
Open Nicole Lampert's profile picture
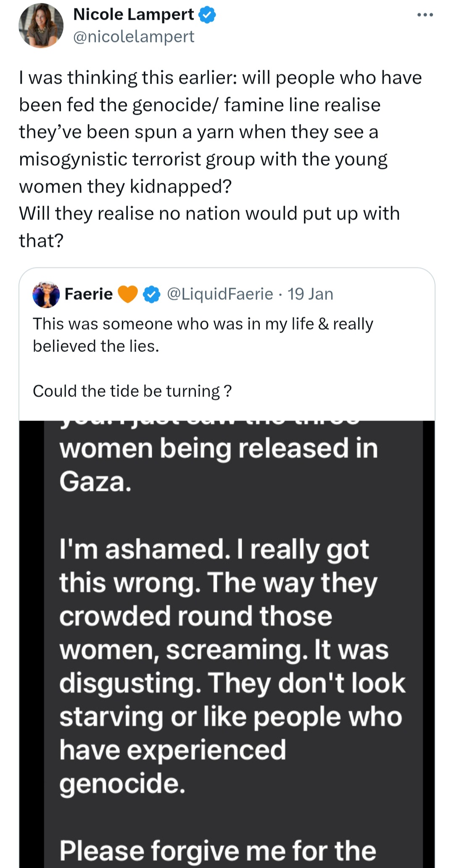[41, 26]
